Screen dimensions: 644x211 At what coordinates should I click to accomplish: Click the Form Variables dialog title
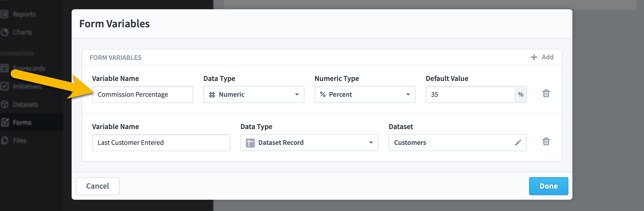[x=114, y=24]
